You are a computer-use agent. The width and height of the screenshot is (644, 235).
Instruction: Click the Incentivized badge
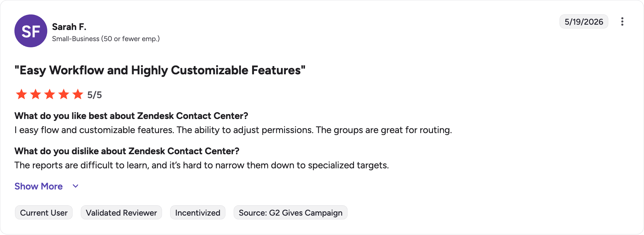198,213
